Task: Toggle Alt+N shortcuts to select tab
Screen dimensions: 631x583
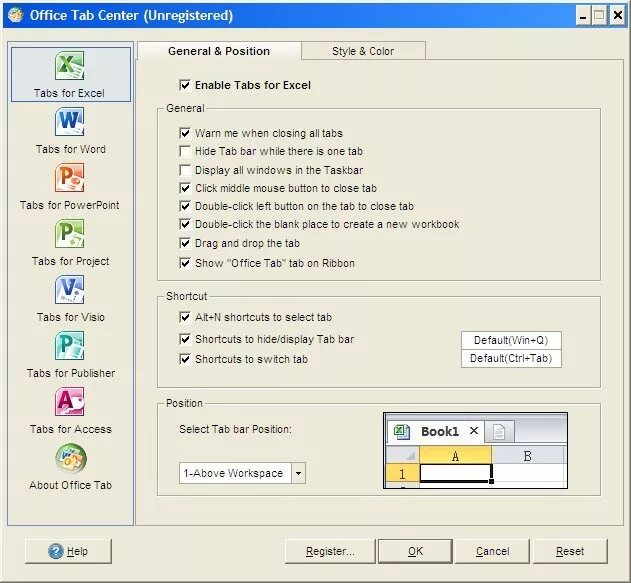Action: click(185, 317)
